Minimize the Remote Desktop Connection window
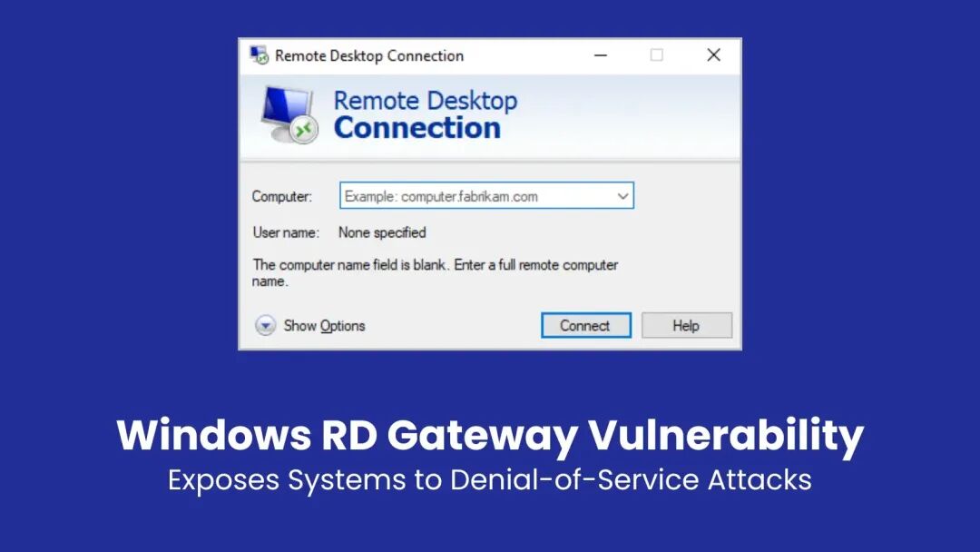 [x=601, y=55]
